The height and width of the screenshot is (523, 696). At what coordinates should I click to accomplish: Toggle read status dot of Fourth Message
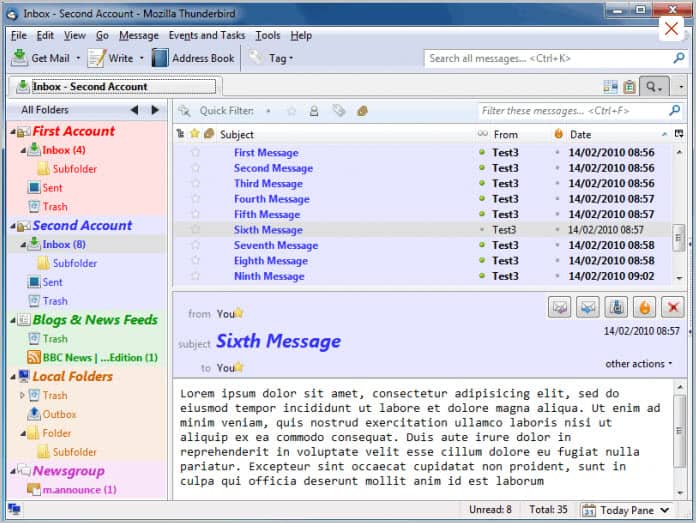click(482, 199)
